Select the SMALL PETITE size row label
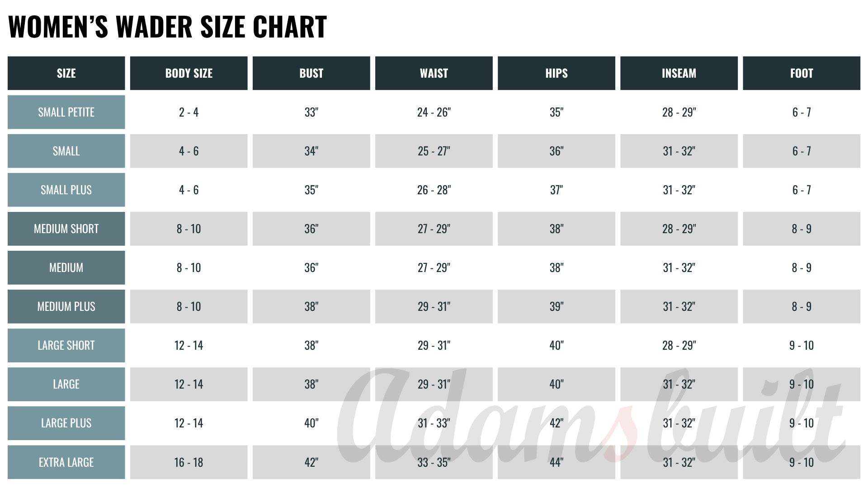The image size is (868, 488). pos(66,112)
